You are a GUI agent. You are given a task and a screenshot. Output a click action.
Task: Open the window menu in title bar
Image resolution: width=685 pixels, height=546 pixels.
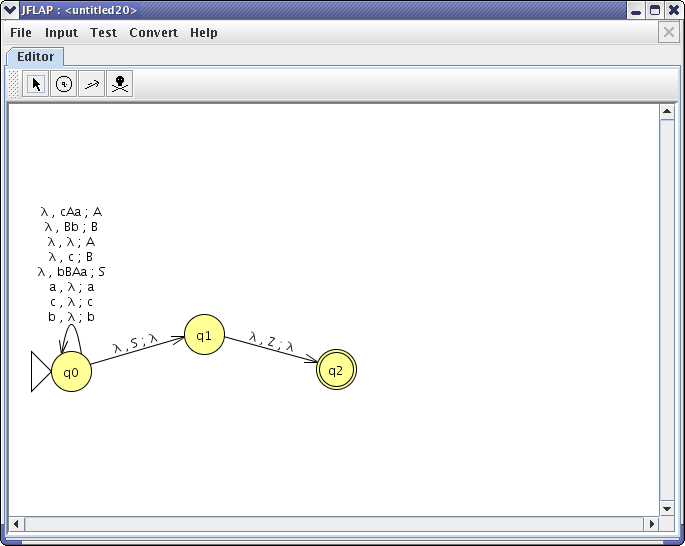click(x=10, y=10)
